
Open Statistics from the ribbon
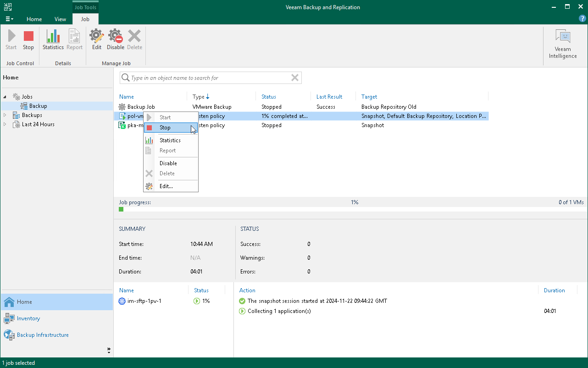tap(53, 36)
